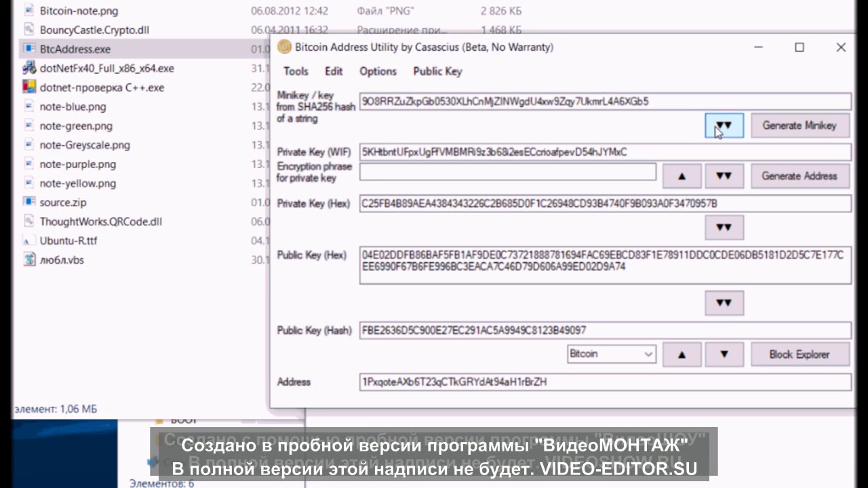Click the note-green.png file icon
Viewport: 868px width, 488px height.
click(29, 126)
